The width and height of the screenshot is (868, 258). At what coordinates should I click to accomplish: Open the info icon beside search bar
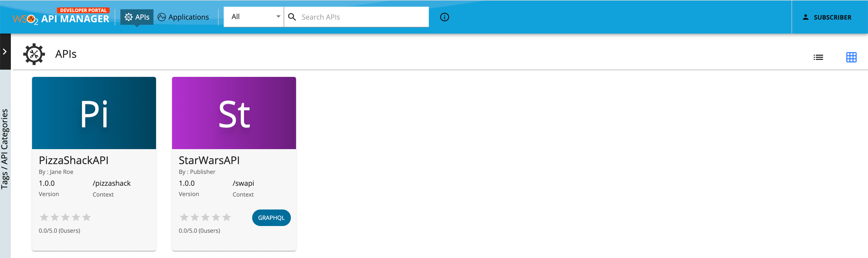[x=444, y=17]
